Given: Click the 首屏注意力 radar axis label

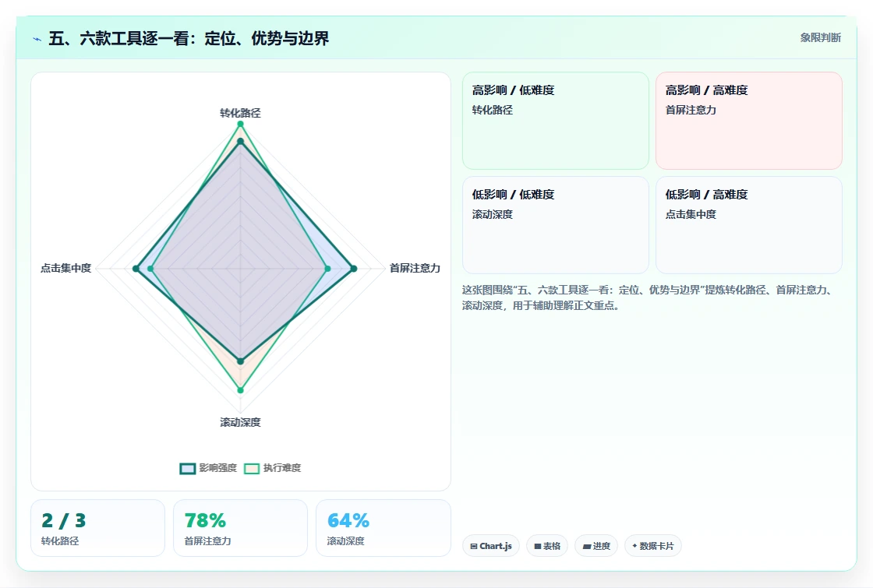Looking at the screenshot, I should click(x=415, y=268).
